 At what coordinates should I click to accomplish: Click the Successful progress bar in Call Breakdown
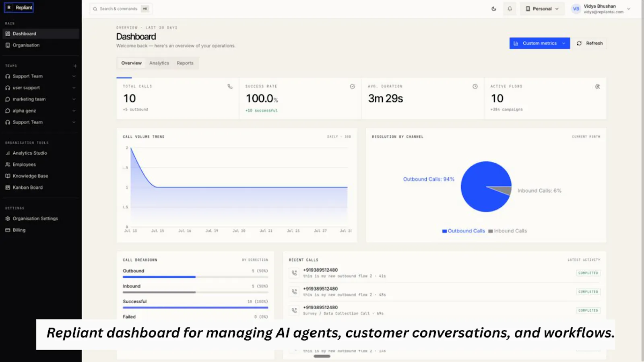(195, 307)
